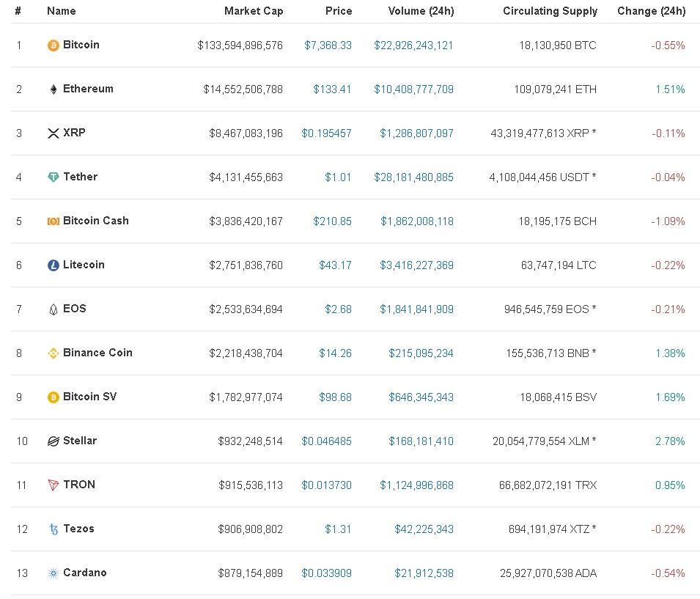Click TRON volume $1,124,996,868
This screenshot has height=599, width=700.
[416, 485]
